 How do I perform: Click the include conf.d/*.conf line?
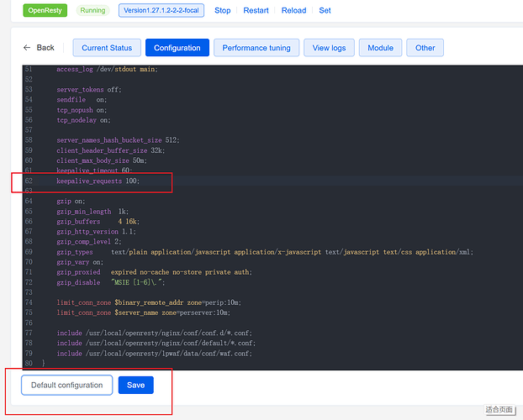pos(155,333)
